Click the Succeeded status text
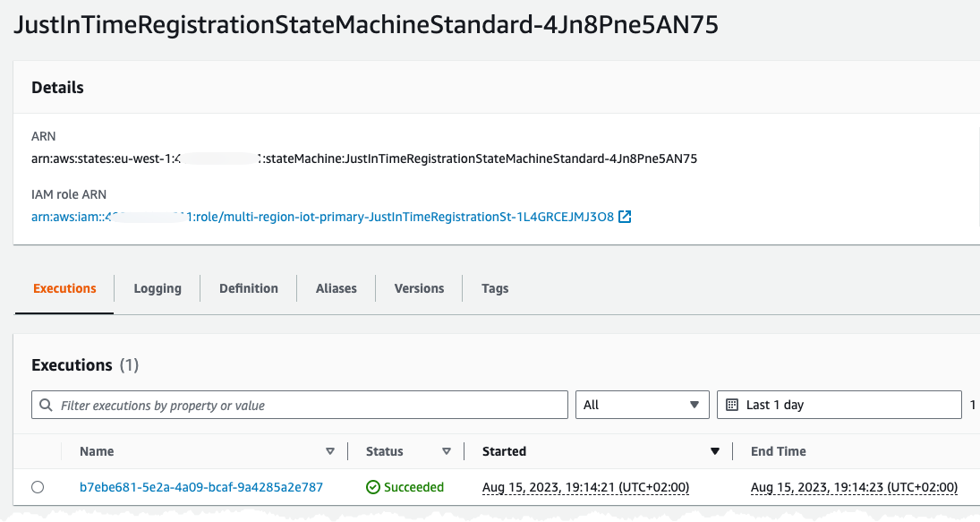The width and height of the screenshot is (980, 522). point(413,487)
